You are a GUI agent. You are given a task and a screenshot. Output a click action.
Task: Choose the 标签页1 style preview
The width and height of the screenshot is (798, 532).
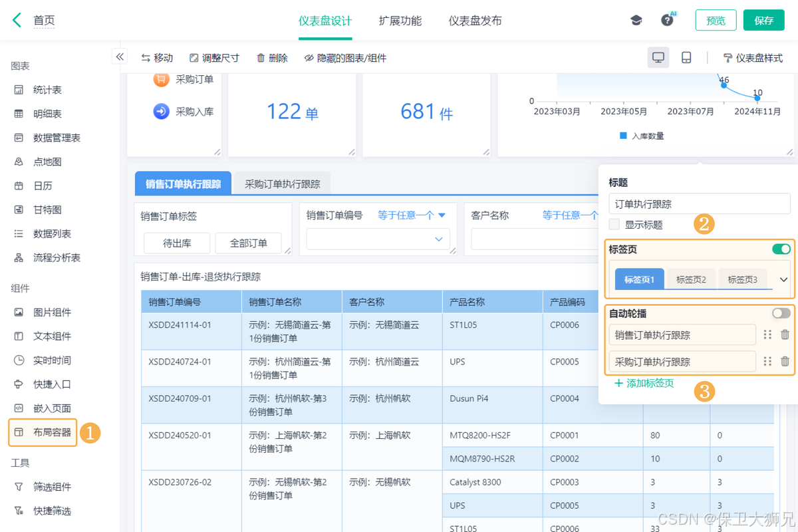[x=639, y=279]
